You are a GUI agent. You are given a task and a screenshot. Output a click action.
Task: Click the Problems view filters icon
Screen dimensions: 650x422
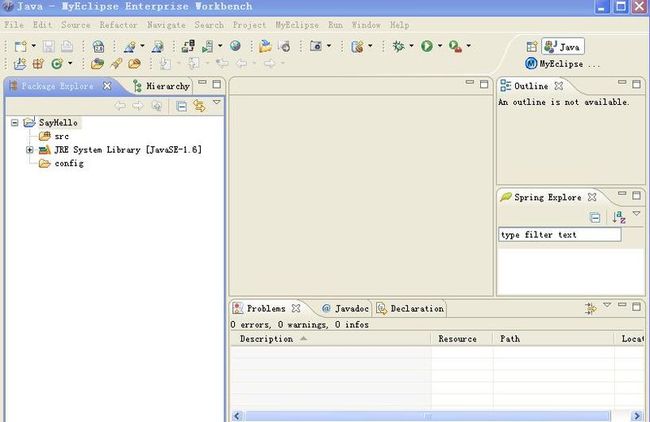590,308
